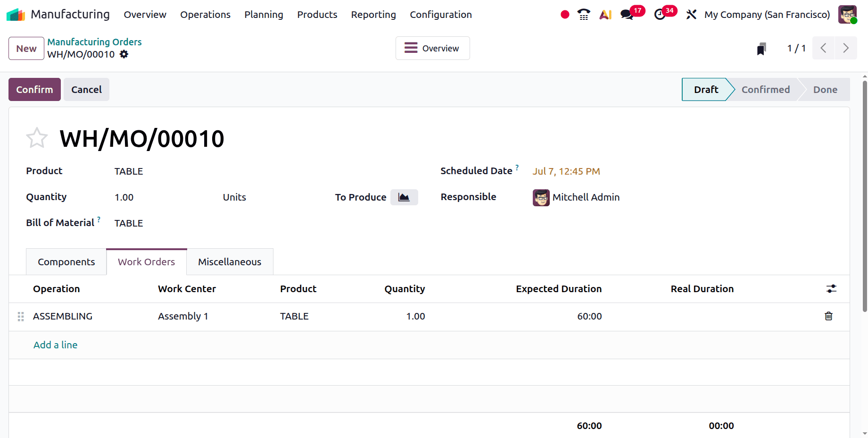Open the Overview menu

[145, 15]
